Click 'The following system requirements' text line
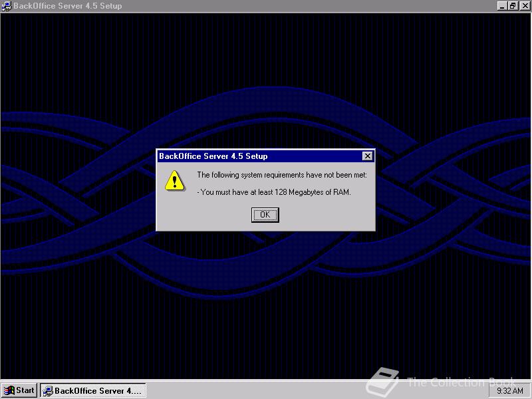 coord(282,175)
